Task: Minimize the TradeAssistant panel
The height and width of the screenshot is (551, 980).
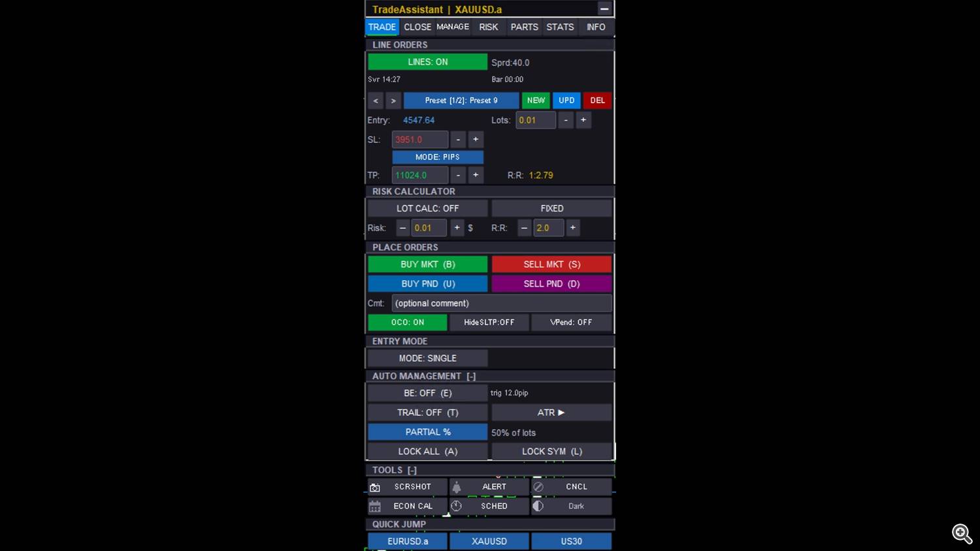Action: tap(604, 9)
